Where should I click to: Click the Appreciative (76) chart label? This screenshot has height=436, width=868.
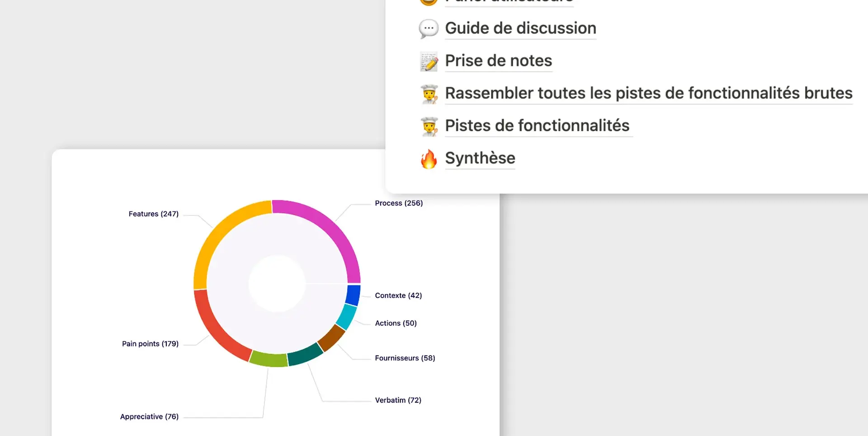pos(149,417)
